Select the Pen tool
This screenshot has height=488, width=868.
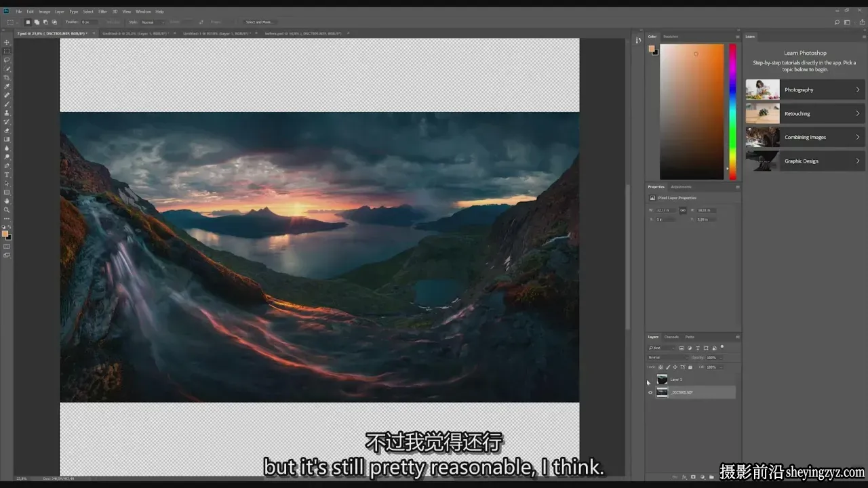(7, 165)
